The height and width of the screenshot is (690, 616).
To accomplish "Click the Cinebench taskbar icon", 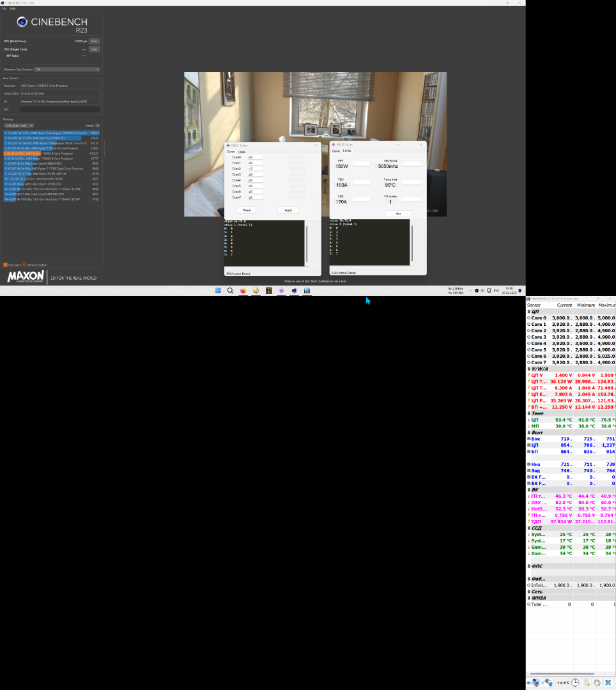I will coord(294,291).
